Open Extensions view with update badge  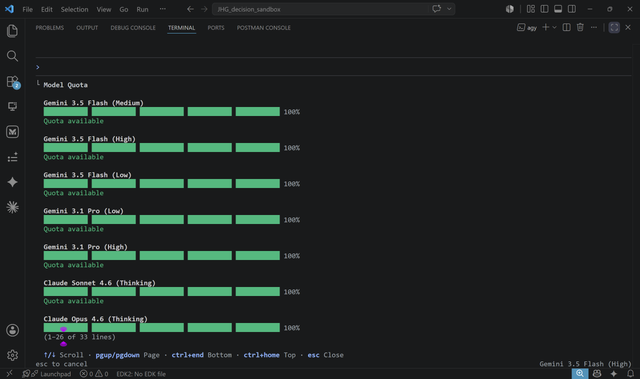(x=13, y=82)
